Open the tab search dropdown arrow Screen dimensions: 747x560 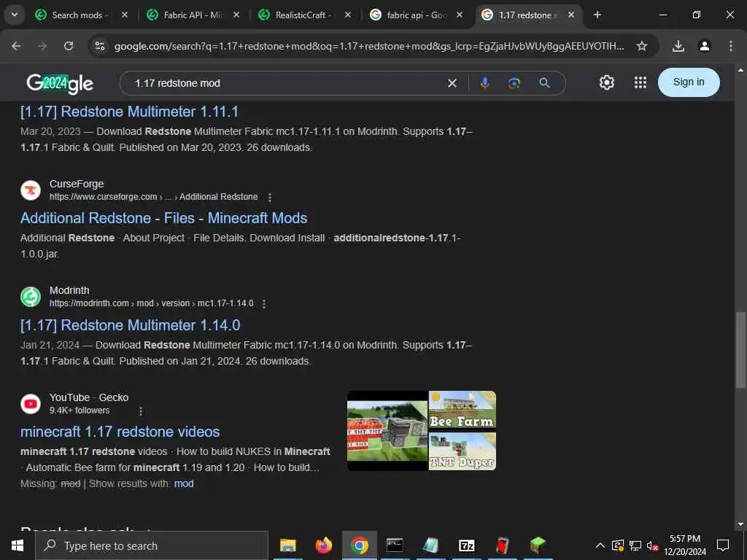(x=15, y=15)
